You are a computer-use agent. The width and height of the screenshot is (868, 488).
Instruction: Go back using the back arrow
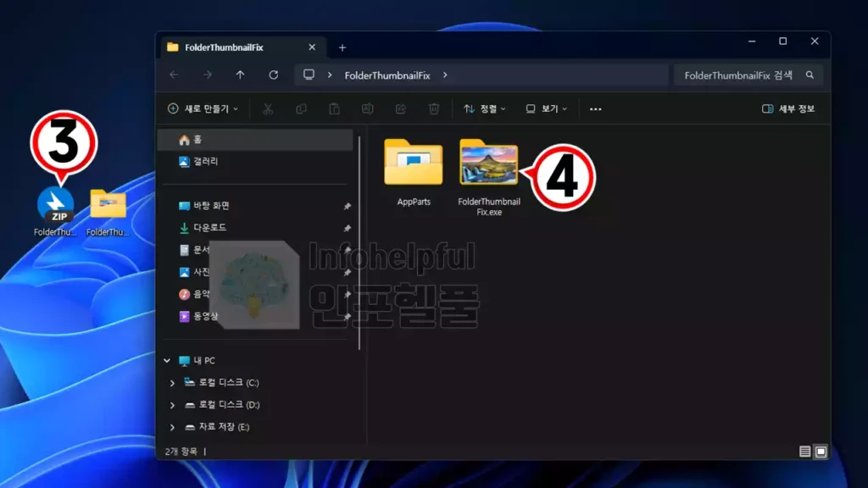coord(174,75)
